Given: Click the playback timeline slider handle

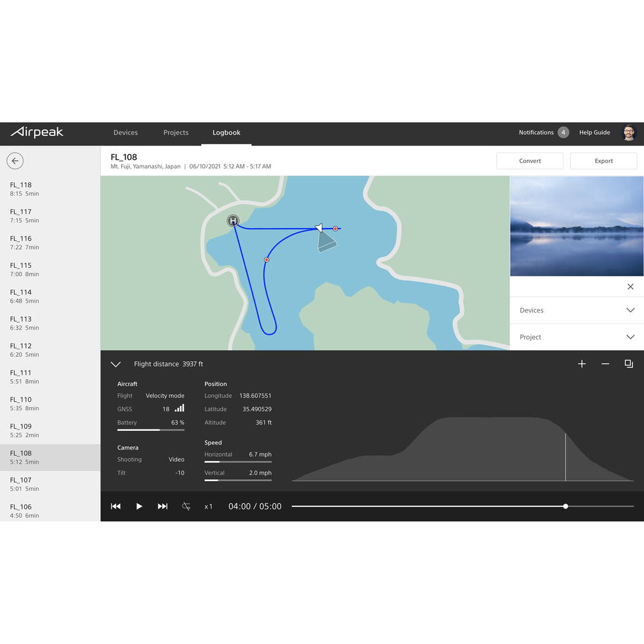Looking at the screenshot, I should [x=565, y=506].
